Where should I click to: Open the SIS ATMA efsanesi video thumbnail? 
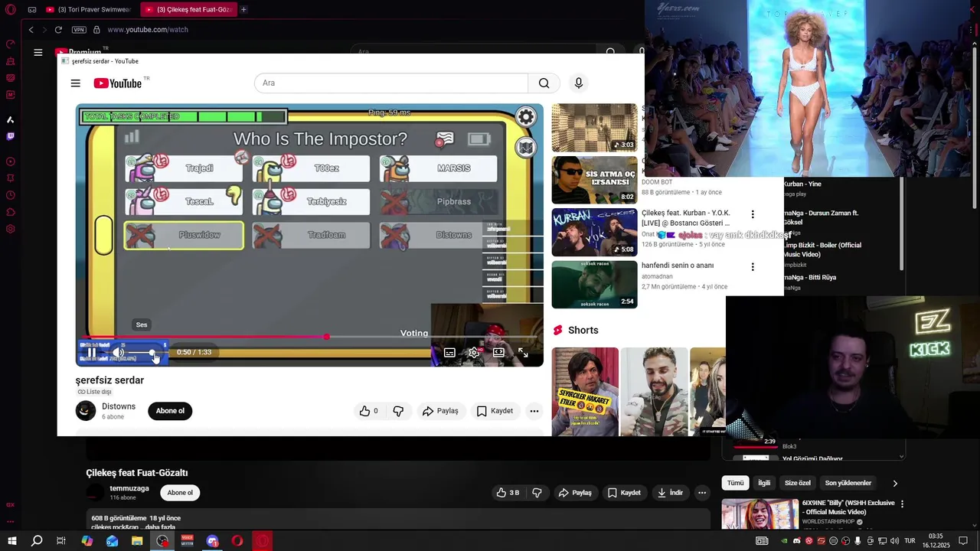click(x=594, y=181)
